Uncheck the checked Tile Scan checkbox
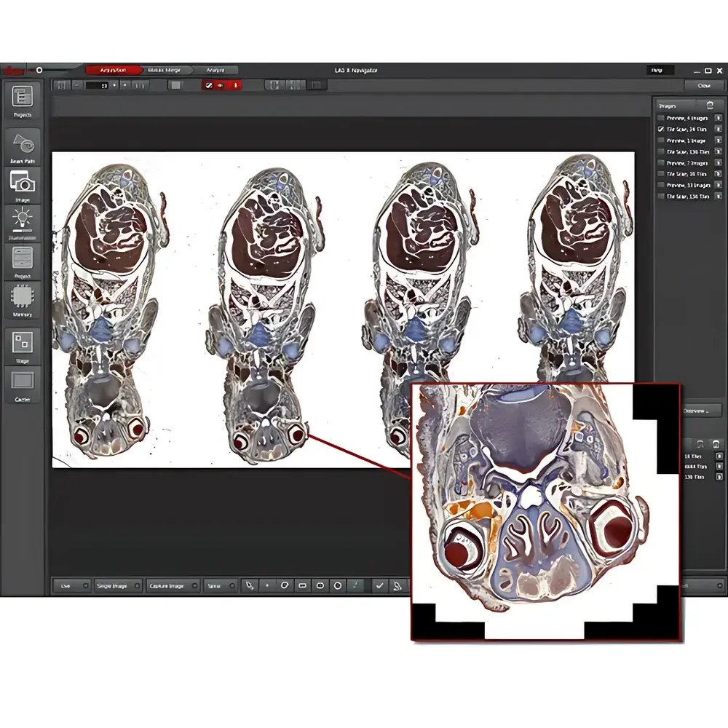 661,129
